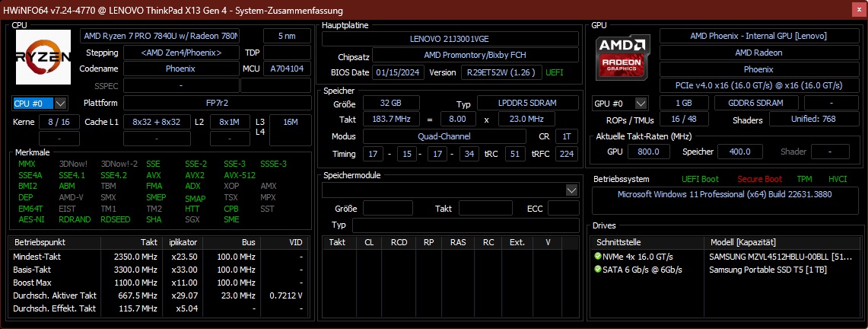Click the Cache L1 value 8x32 + 8x32
Viewport: 868px width, 329px height.
click(x=156, y=122)
